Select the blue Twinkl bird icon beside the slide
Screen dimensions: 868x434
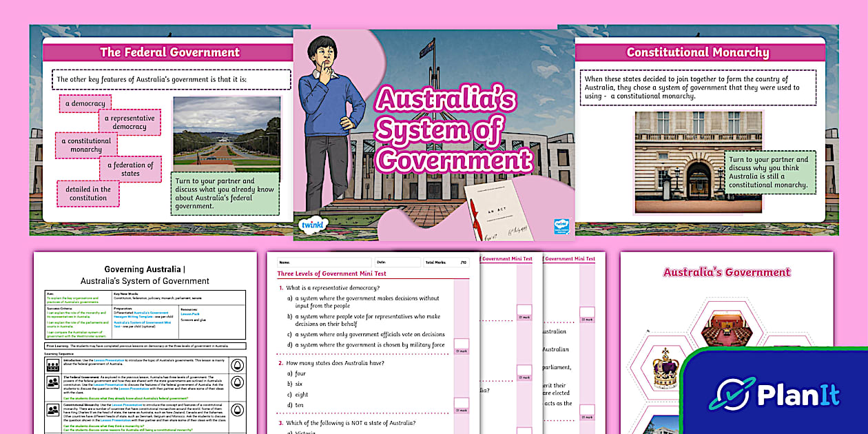[561, 225]
